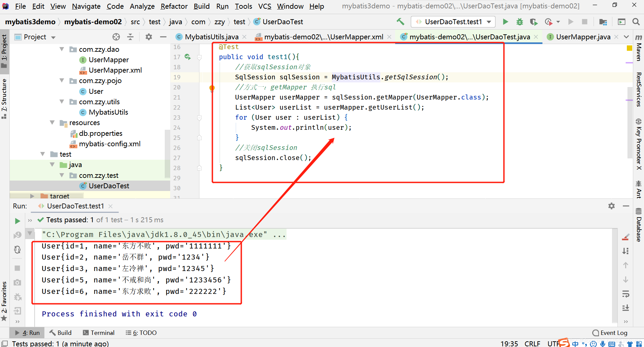The height and width of the screenshot is (347, 644).
Task: Open the Analyze menu
Action: (142, 6)
